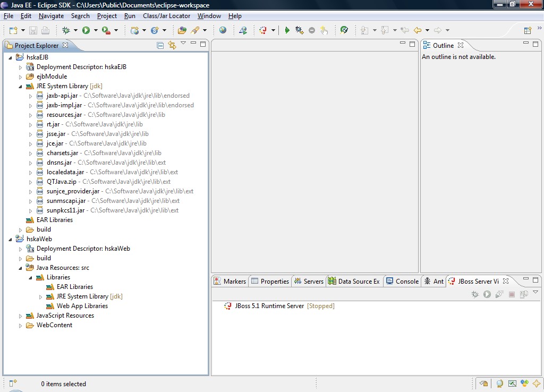
Task: Open the Navigate menu
Action: (52, 16)
